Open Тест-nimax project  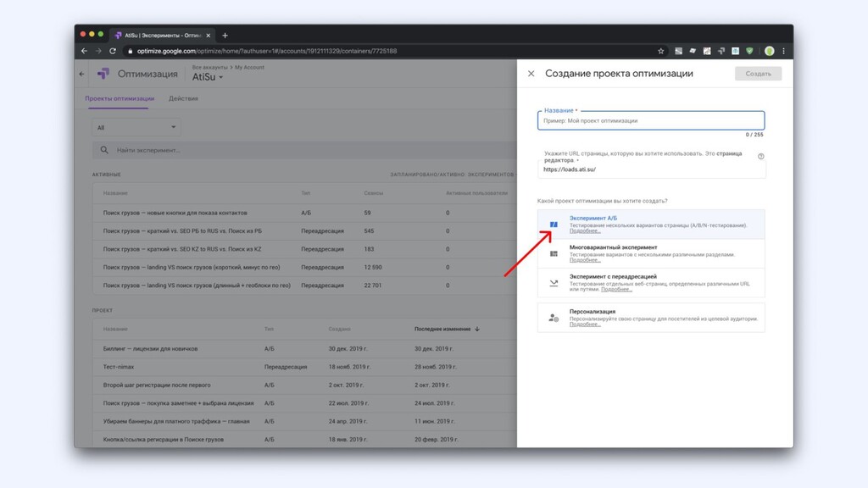tap(119, 367)
